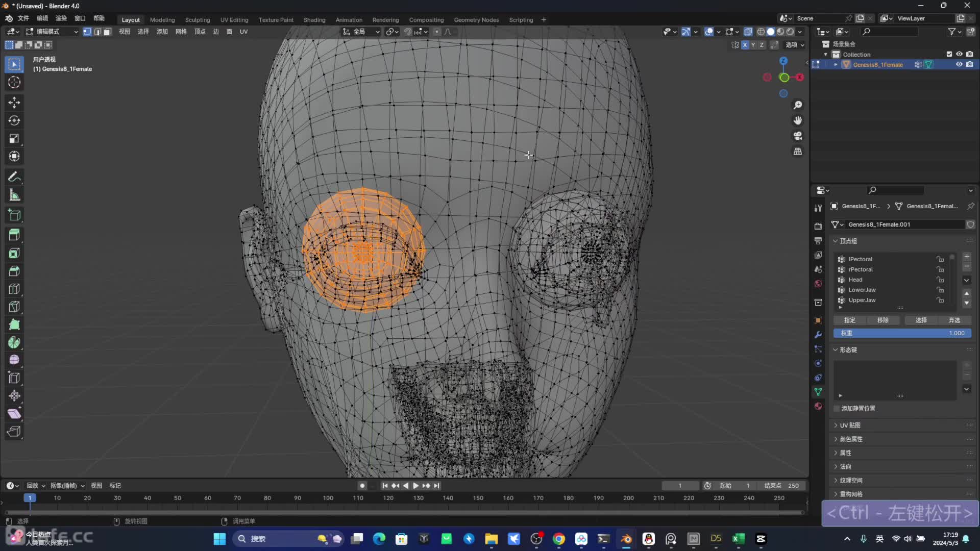Open the Modifiers wrench properties tab
980x551 pixels.
[x=818, y=335]
